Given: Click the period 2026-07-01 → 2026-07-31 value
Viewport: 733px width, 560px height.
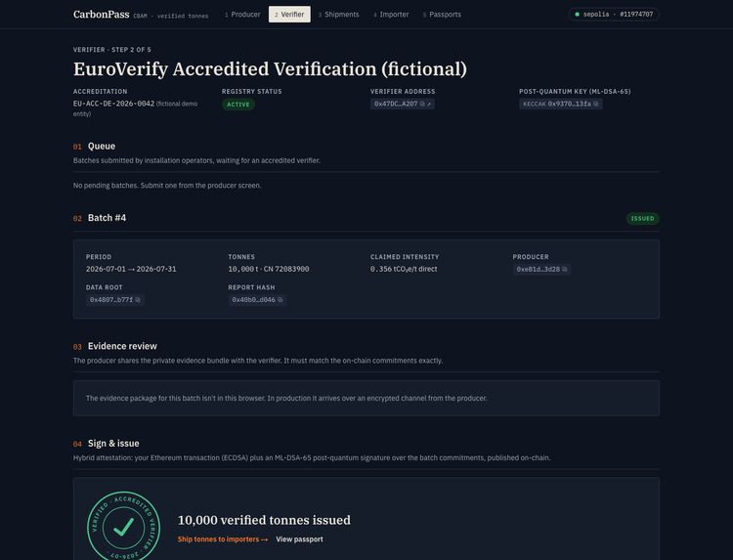Looking at the screenshot, I should coord(131,269).
